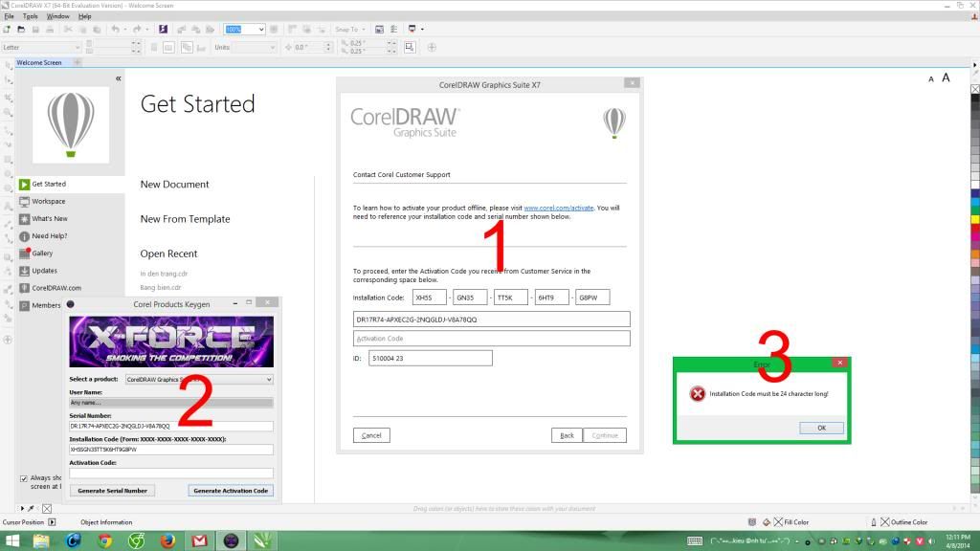Open Firefox from the Windows taskbar
Image resolution: width=980 pixels, height=551 pixels.
167,541
